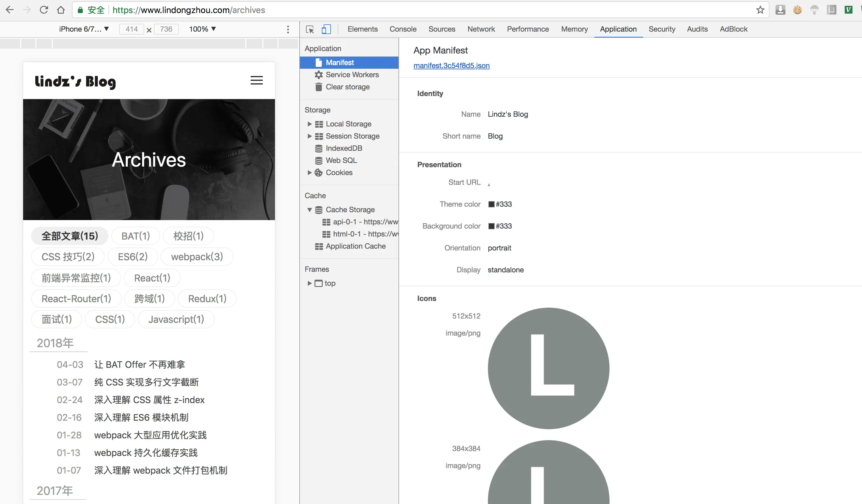Viewport: 862px width, 504px height.
Task: Click the browser reload icon
Action: click(44, 10)
